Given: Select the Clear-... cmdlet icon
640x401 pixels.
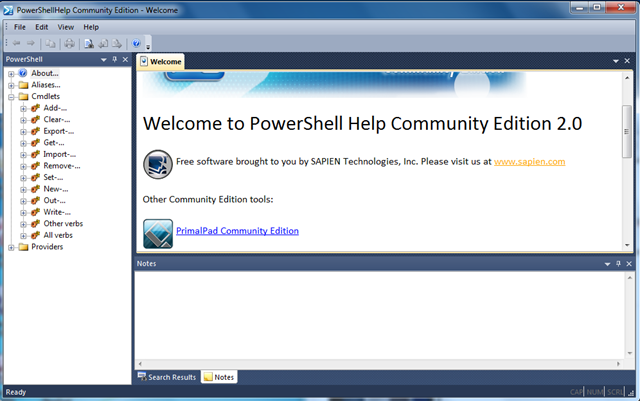Looking at the screenshot, I should coord(36,120).
